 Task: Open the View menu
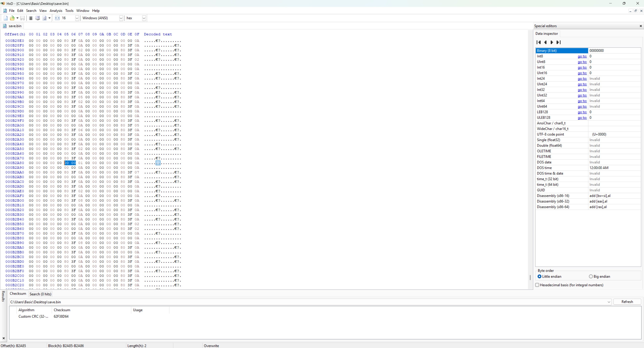point(43,11)
